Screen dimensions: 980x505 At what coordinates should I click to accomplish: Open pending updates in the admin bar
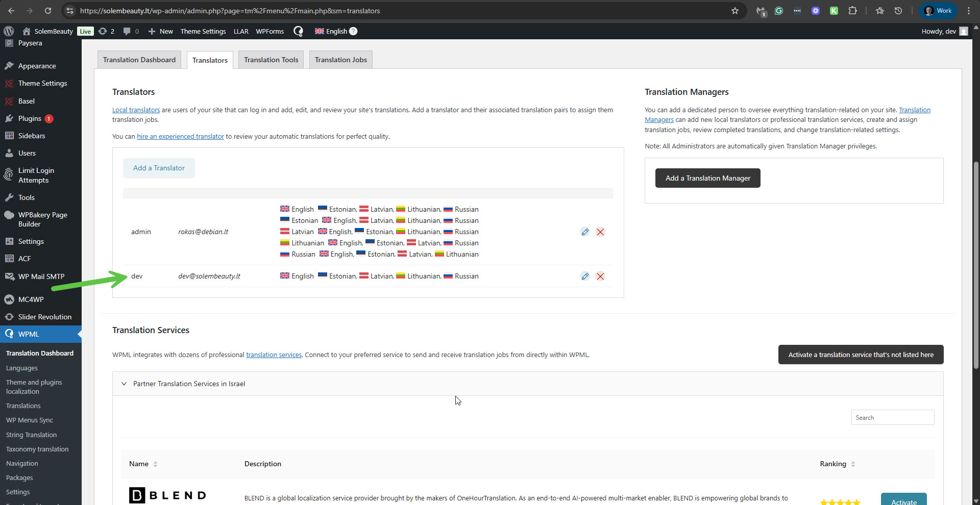(106, 31)
